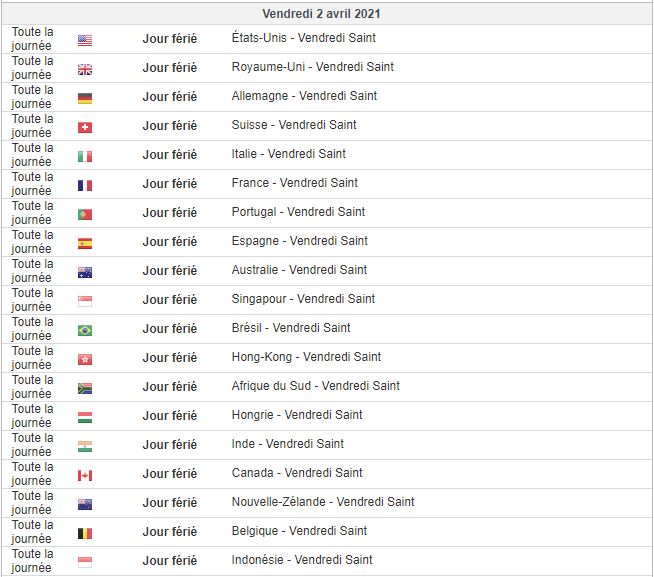The image size is (654, 577).
Task: Click the United Kingdom flag icon
Action: tap(85, 69)
